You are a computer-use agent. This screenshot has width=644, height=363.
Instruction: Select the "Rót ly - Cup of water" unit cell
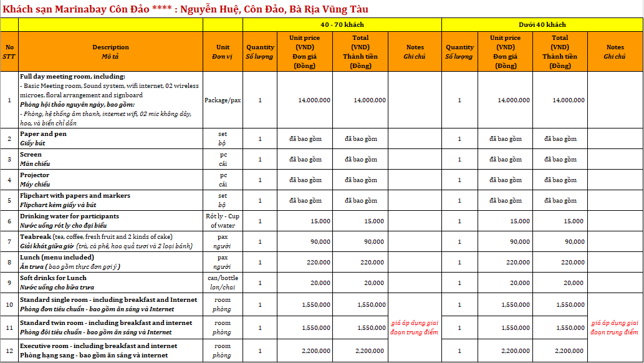coord(223,221)
